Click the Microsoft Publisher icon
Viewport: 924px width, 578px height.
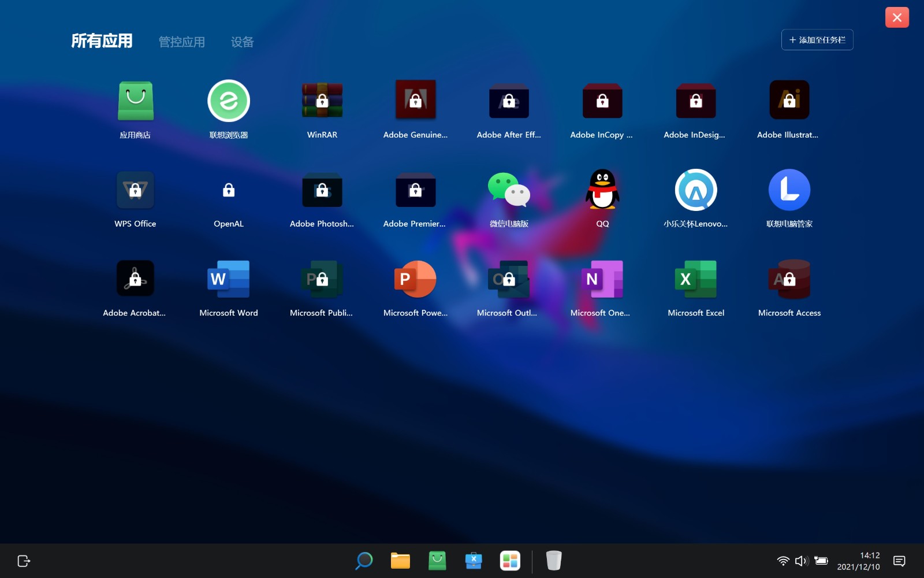pos(322,279)
